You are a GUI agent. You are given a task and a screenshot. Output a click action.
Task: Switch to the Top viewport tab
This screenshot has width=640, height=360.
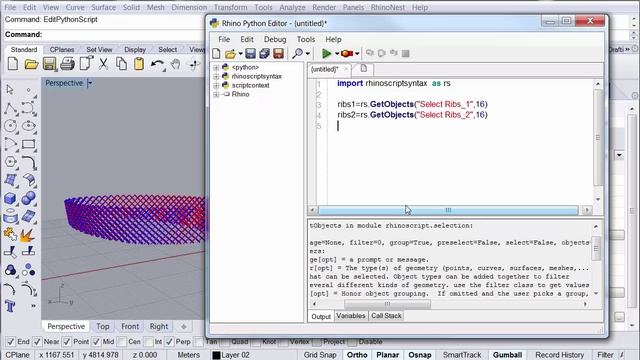point(102,327)
